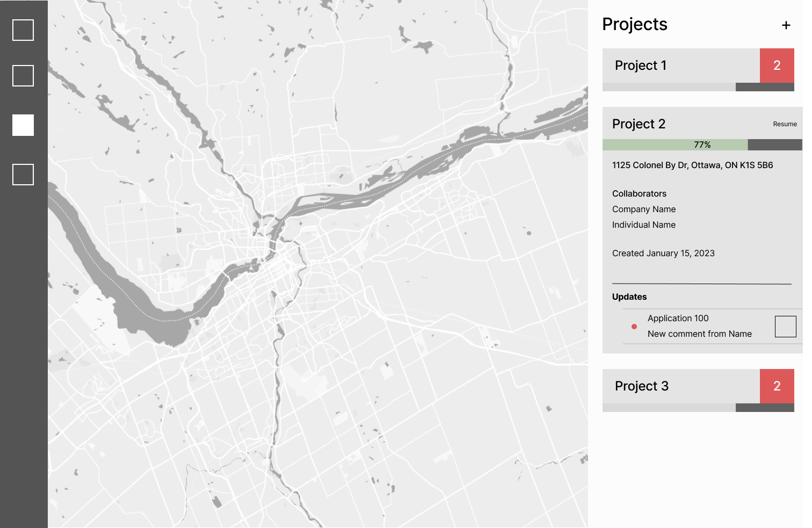Viewport: 812px width, 528px height.
Task: Open Project 1 notification badge
Action: pos(777,66)
